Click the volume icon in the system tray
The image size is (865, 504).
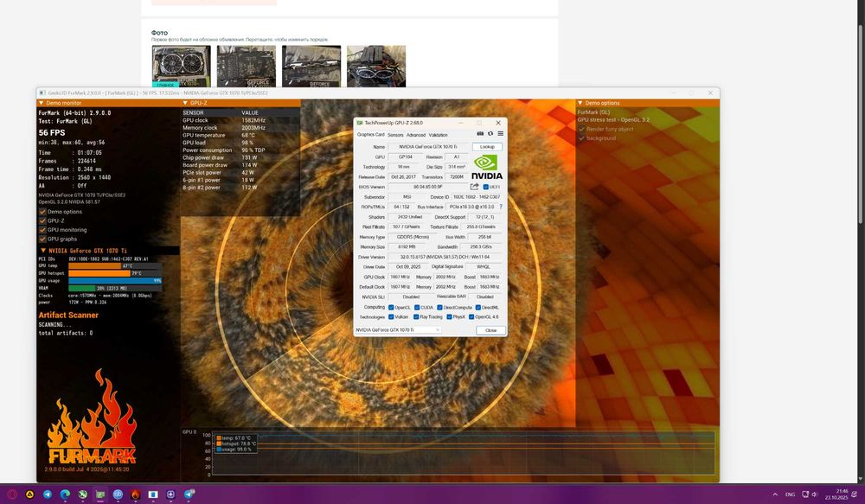point(814,494)
